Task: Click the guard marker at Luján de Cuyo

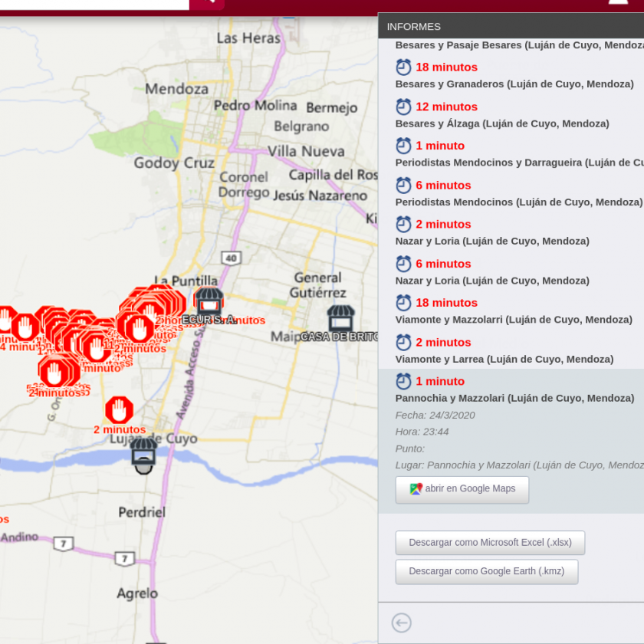Action: pos(143,455)
